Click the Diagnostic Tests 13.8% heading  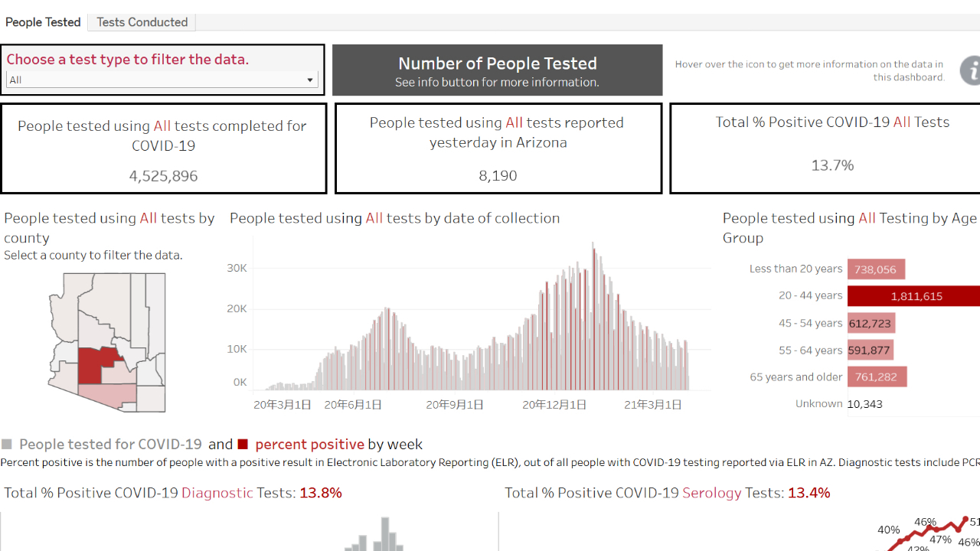click(x=173, y=493)
